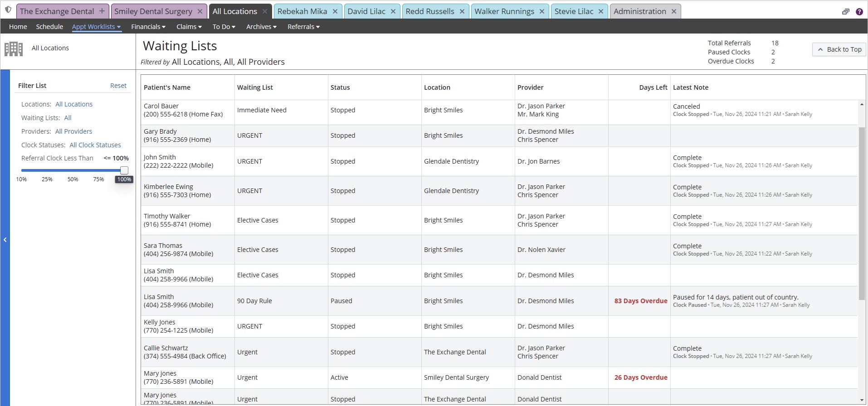This screenshot has width=868, height=406.
Task: Select the Kelly Jones patient row
Action: (x=499, y=326)
